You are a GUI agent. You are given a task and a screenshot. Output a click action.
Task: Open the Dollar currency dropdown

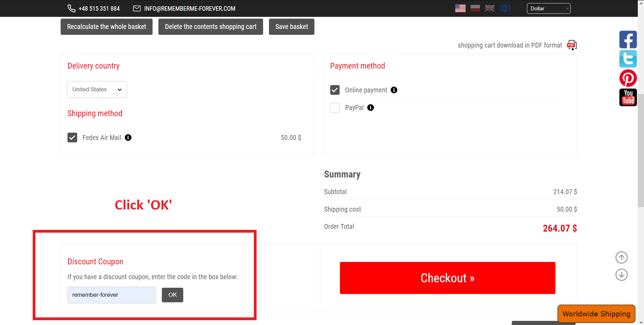pyautogui.click(x=548, y=9)
